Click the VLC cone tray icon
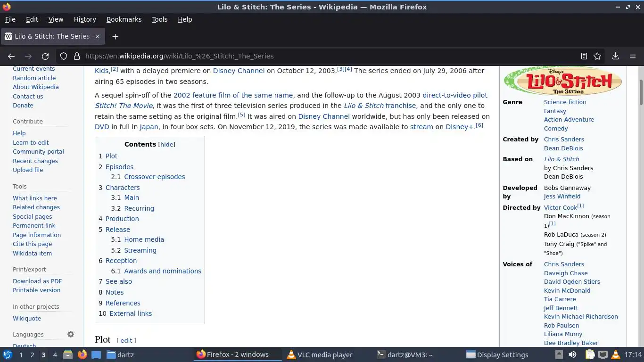The width and height of the screenshot is (644, 362). pyautogui.click(x=616, y=355)
